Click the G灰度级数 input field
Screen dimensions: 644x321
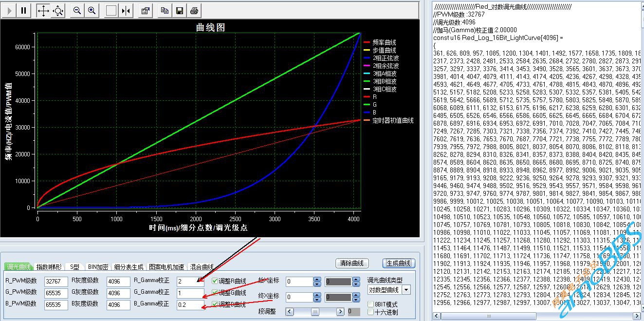(119, 293)
